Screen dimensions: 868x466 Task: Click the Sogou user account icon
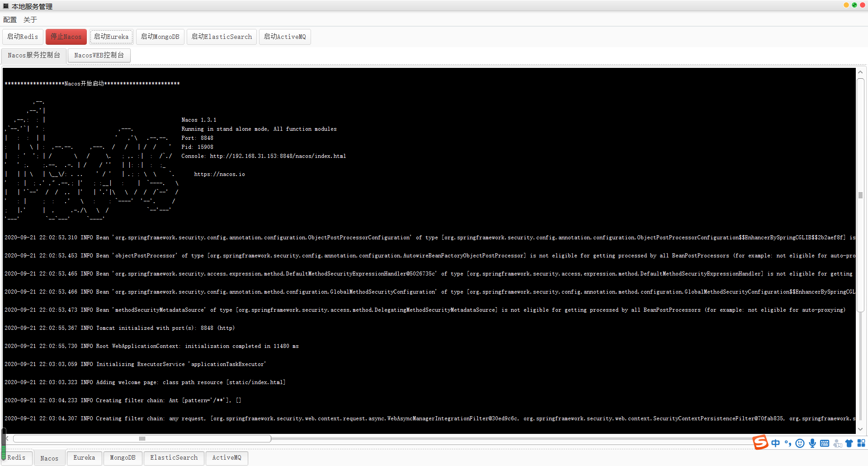(x=837, y=443)
